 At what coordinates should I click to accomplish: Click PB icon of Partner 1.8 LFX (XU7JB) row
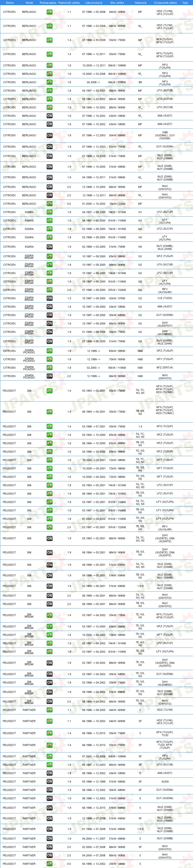point(50,765)
